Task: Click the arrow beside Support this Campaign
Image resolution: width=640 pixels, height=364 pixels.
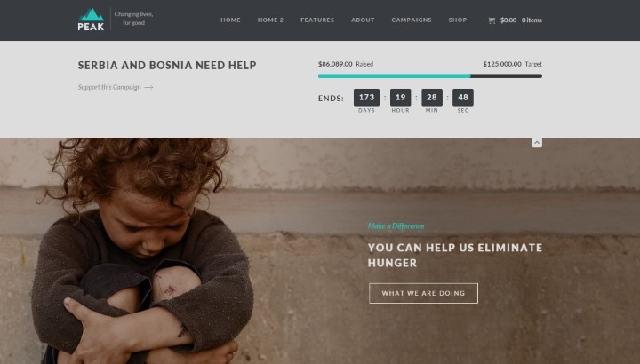Action: [148, 87]
